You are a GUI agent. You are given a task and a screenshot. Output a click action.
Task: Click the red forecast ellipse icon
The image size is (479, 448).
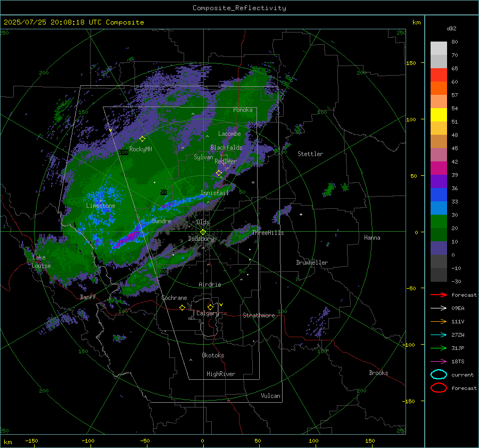coord(439,388)
